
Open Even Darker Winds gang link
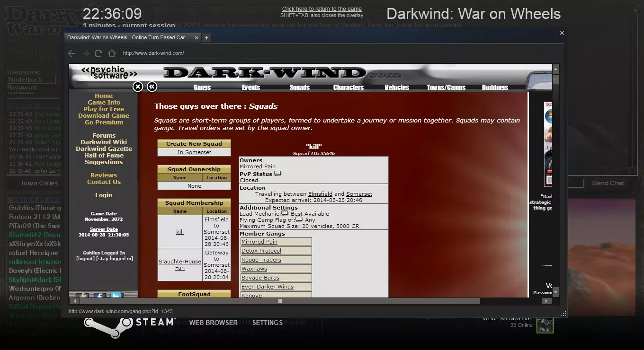(x=268, y=287)
